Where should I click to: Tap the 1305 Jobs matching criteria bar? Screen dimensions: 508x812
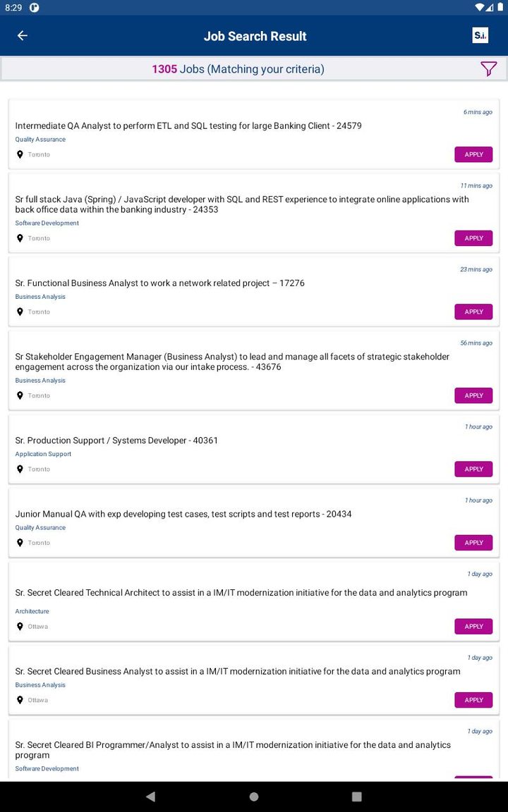(238, 69)
